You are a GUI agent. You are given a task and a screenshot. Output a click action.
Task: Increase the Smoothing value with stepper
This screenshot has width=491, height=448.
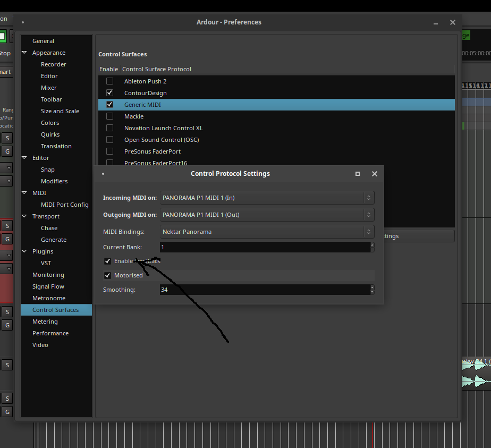pos(372,288)
